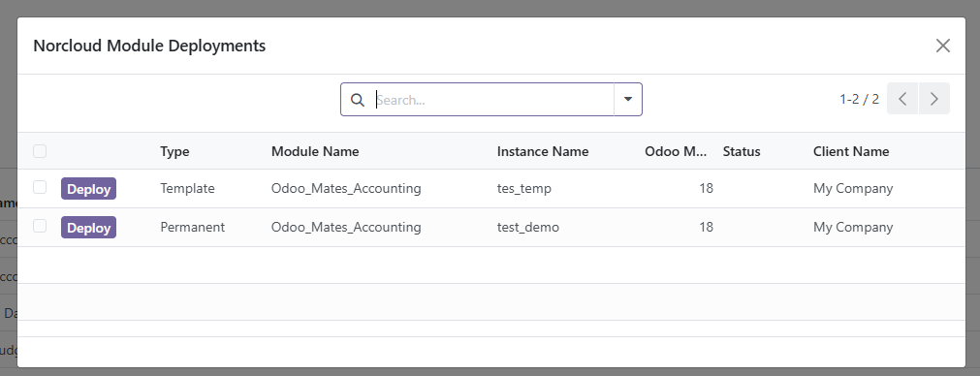This screenshot has height=376, width=980.
Task: Sort by the Instance Name column header
Action: point(543,151)
